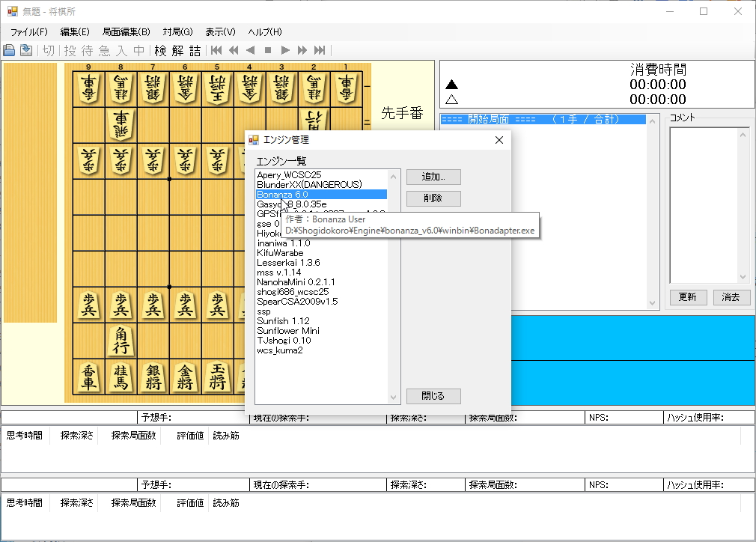Click the 更新 button above comment panel
Viewport: 756px width, 542px height.
[687, 296]
